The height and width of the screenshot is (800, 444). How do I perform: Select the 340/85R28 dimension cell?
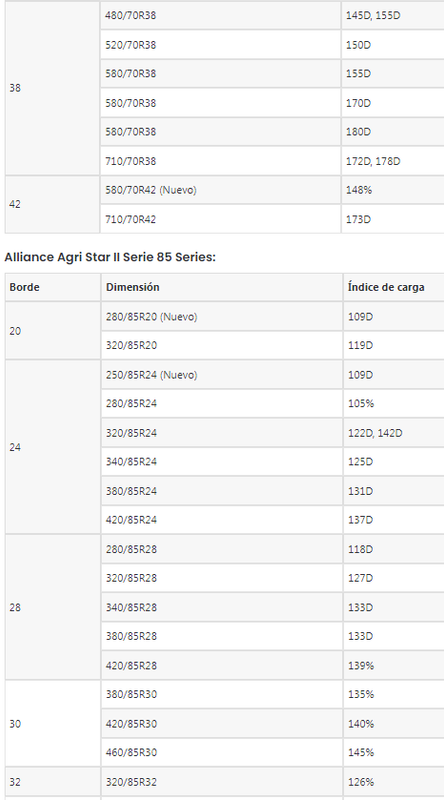click(221, 607)
